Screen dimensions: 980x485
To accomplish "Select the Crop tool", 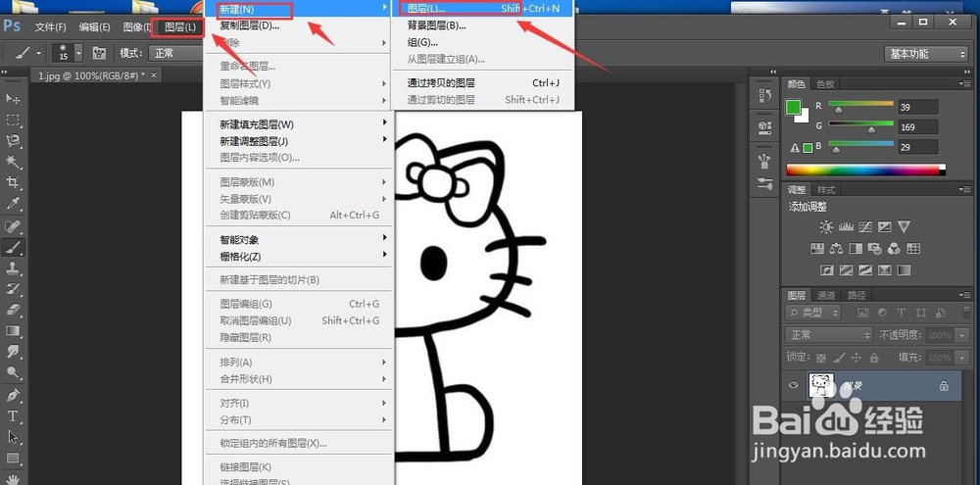I will (x=13, y=182).
